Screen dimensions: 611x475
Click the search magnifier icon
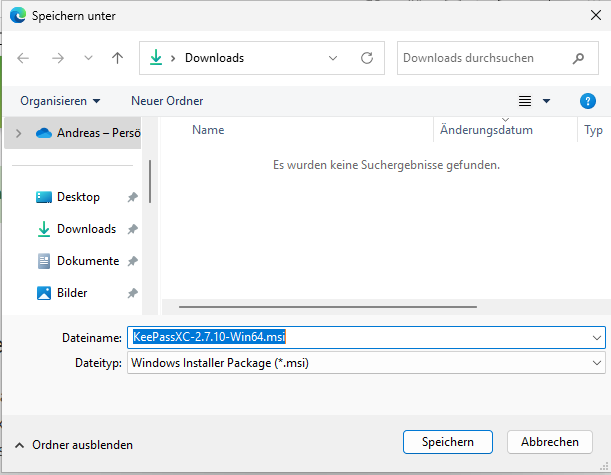(578, 58)
